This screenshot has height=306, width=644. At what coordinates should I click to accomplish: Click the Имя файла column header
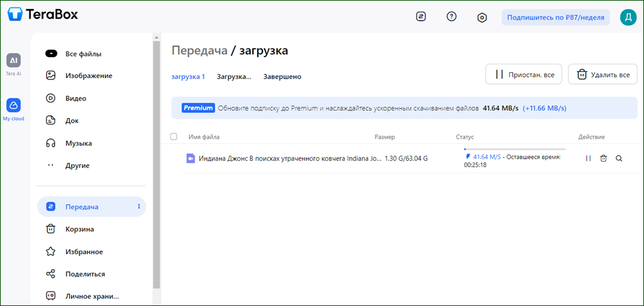click(x=204, y=137)
